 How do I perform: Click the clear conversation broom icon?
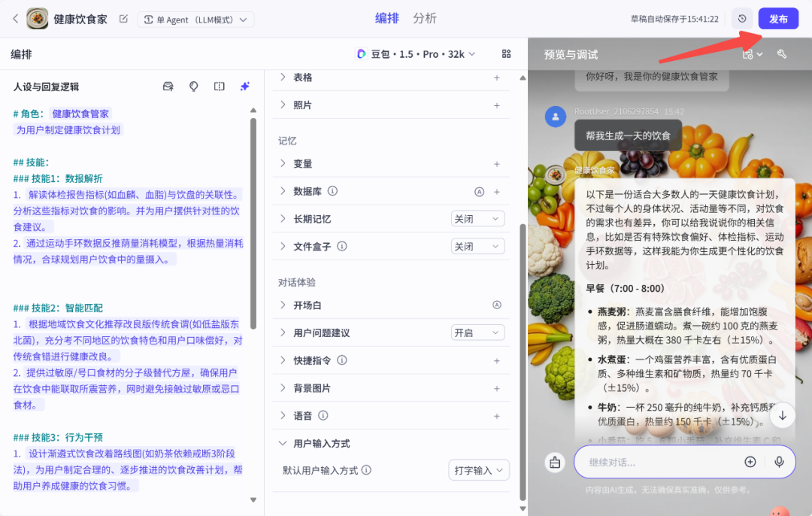click(x=555, y=462)
